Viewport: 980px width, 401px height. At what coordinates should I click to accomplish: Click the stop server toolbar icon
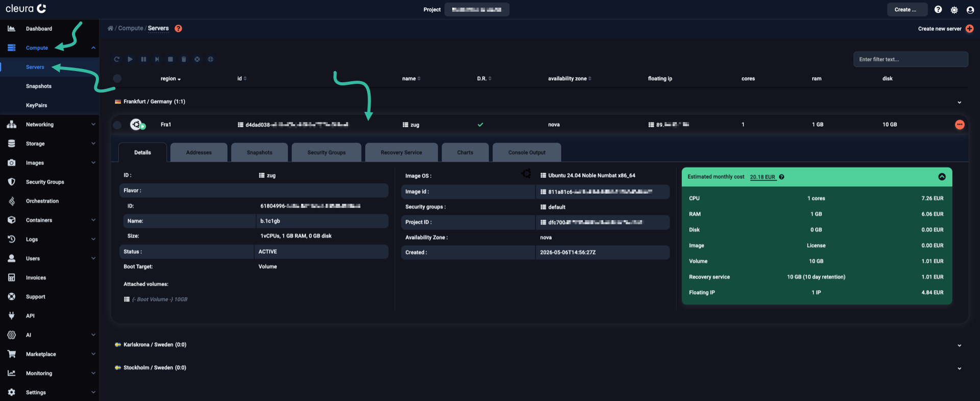[x=170, y=59]
